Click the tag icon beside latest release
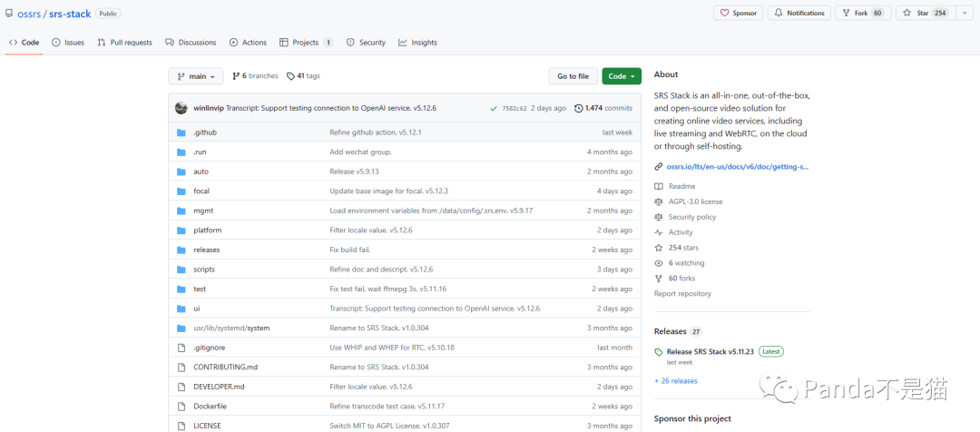Screen dimensions: 980x432 tap(659, 352)
